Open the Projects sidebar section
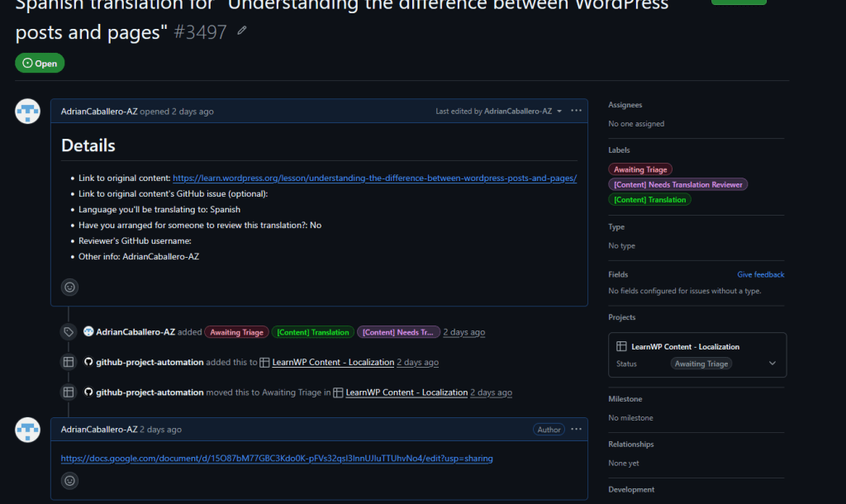The image size is (846, 504). tap(621, 317)
